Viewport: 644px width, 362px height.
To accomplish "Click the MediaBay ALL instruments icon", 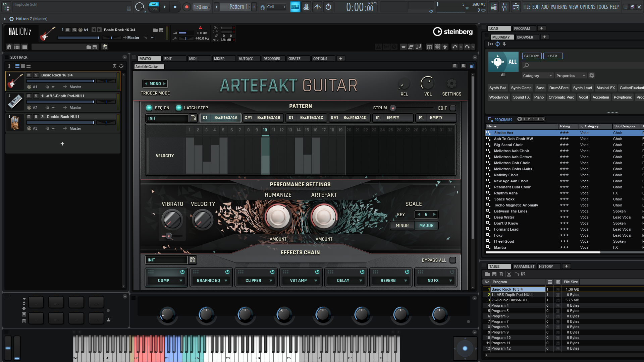I will 503,62.
